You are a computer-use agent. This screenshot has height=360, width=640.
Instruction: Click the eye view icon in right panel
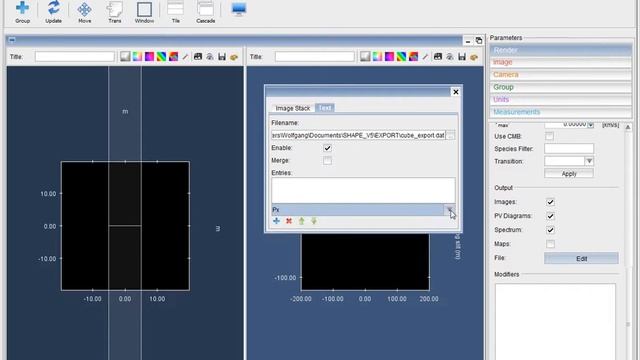[x=449, y=57]
